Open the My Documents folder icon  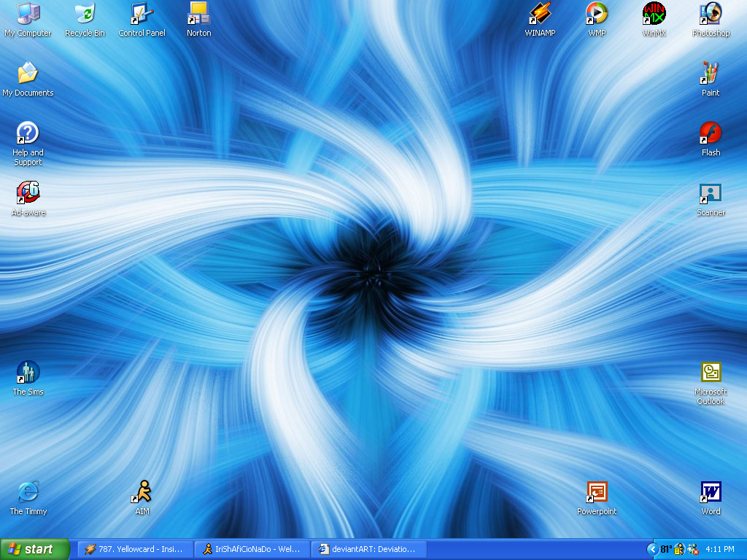(x=28, y=79)
